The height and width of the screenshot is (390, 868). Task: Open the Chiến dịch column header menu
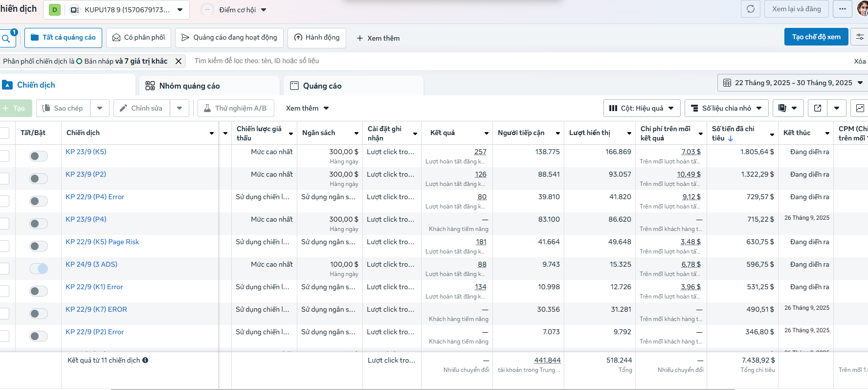[212, 133]
